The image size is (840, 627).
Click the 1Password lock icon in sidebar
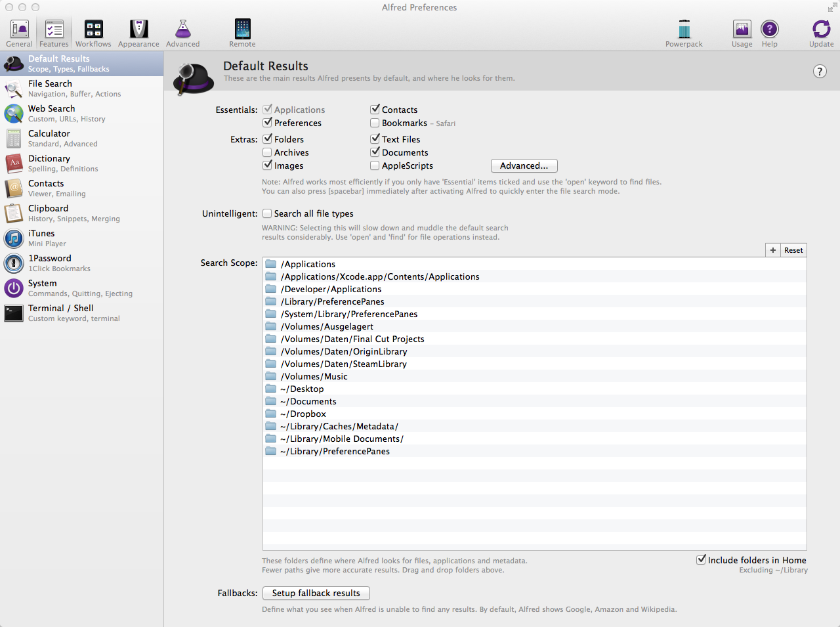click(14, 263)
